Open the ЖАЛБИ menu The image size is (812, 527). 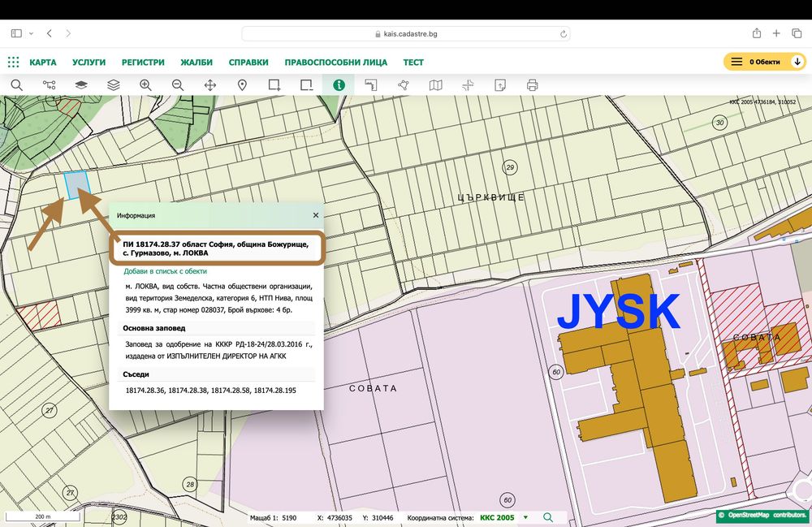pyautogui.click(x=197, y=63)
